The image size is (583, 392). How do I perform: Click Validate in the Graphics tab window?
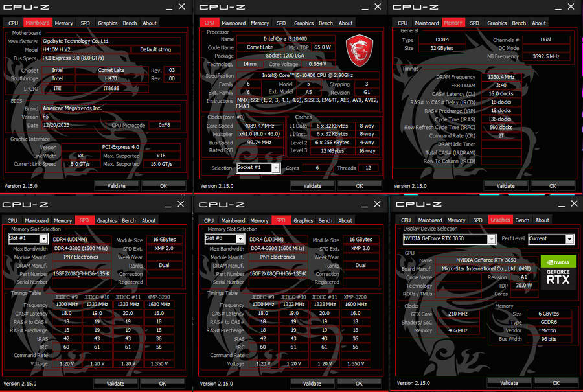pos(509,383)
